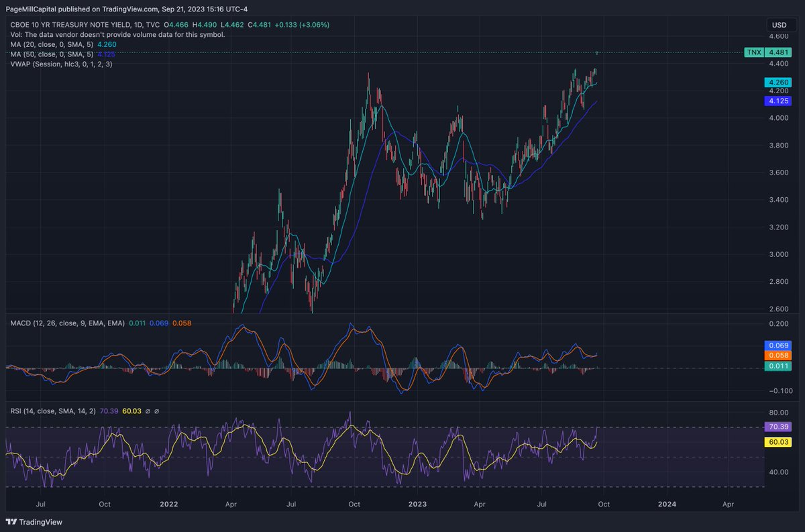Click the 3.600 price-axis label
Screen dimensions: 805x532
pyautogui.click(x=778, y=173)
